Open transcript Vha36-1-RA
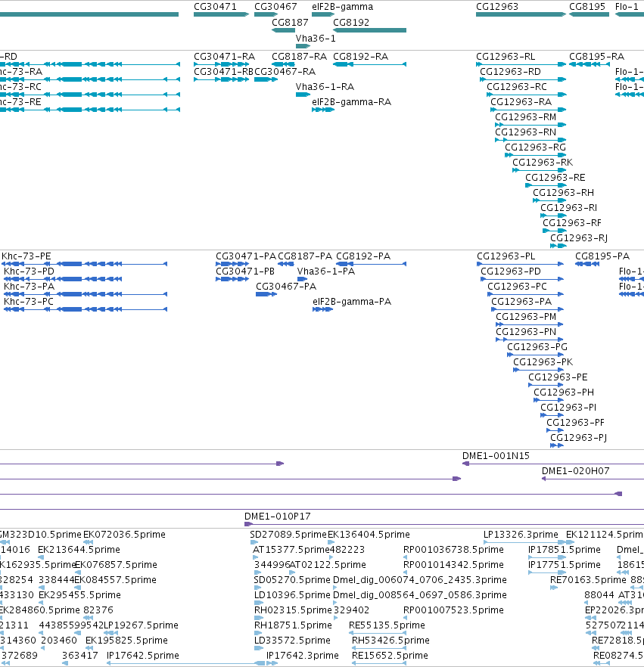 [x=325, y=87]
